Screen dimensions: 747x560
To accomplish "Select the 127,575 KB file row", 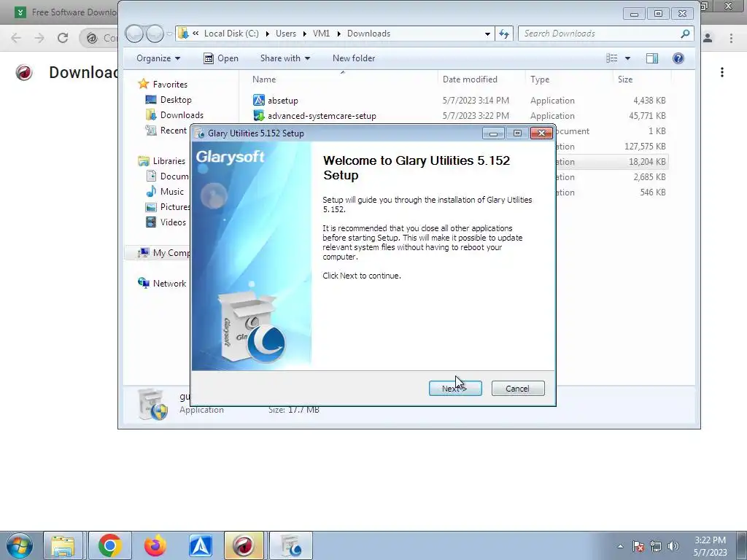I will coord(612,146).
